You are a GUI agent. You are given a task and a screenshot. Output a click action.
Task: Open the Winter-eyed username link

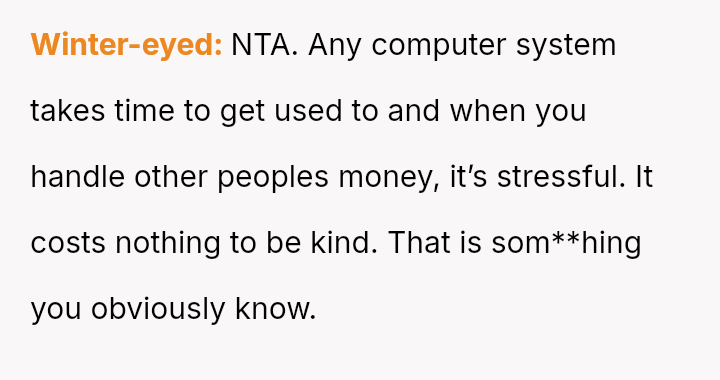(126, 45)
